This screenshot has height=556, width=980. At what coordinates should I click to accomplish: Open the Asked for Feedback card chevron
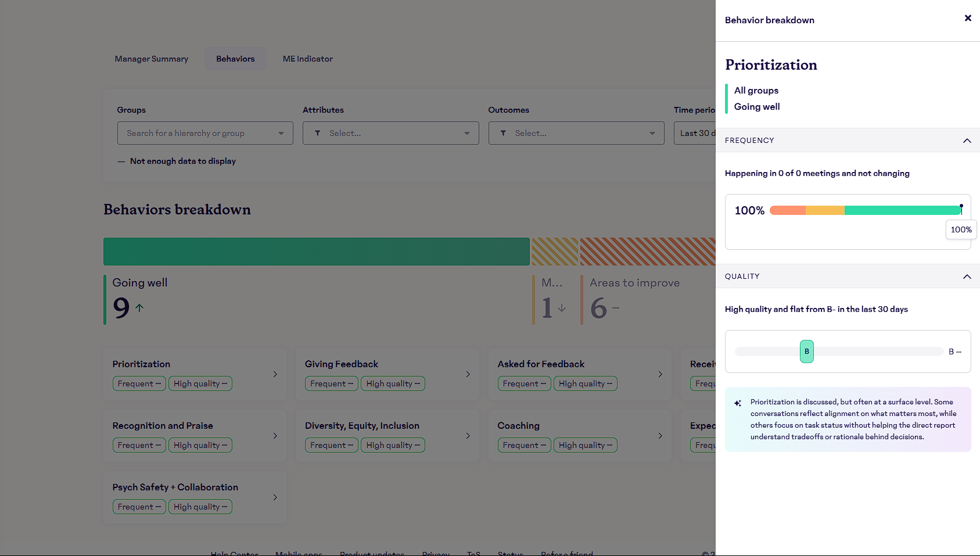[660, 374]
